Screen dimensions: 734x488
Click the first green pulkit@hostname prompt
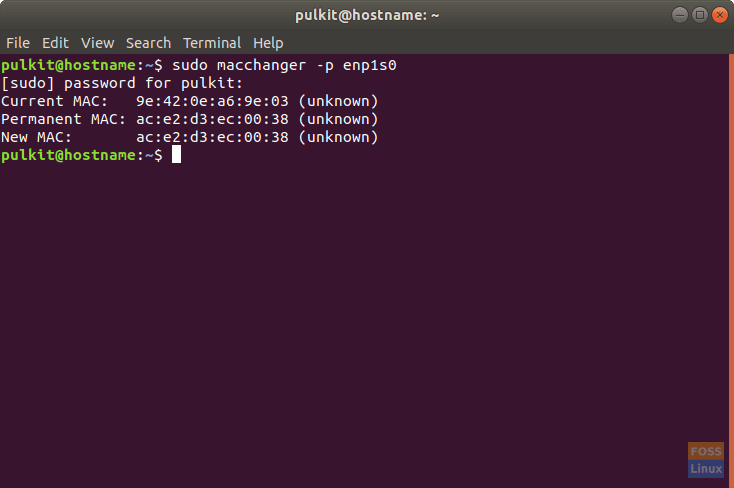point(68,65)
